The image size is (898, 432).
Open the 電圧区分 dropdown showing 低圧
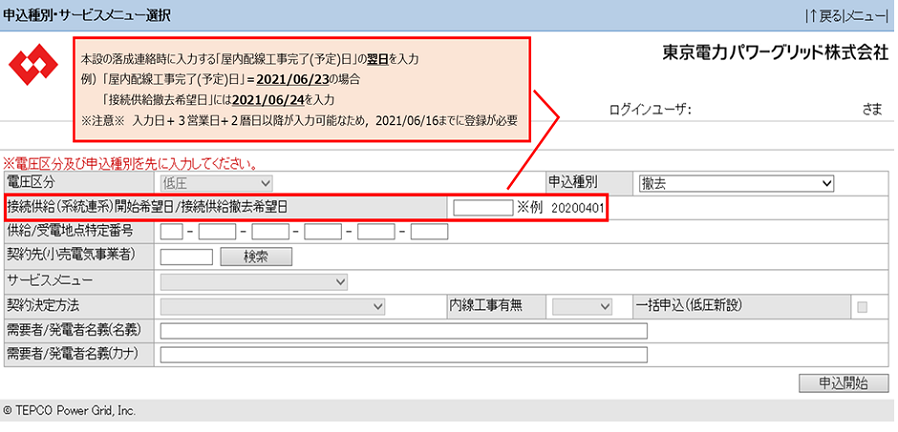pos(216,183)
